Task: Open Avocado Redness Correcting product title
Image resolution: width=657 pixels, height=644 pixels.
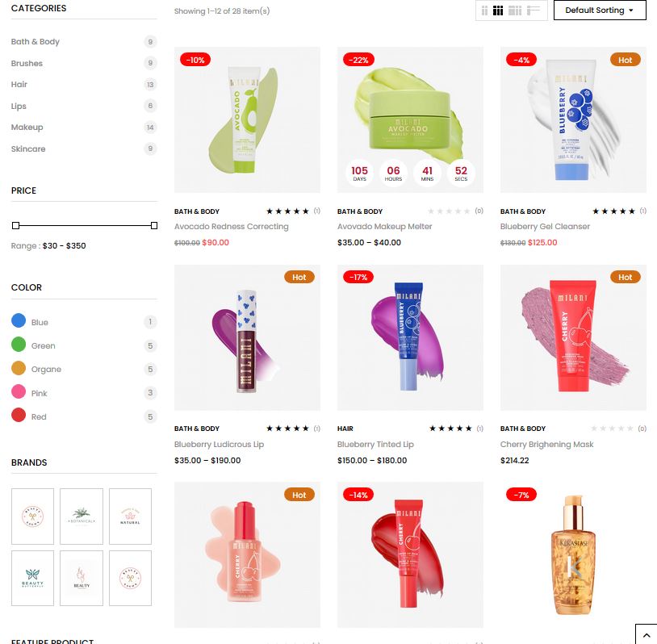Action: [232, 226]
